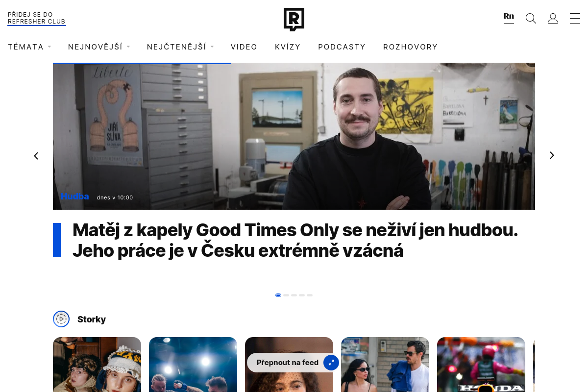
Task: Click Přidej se do Refresher Club link
Action: (x=37, y=18)
